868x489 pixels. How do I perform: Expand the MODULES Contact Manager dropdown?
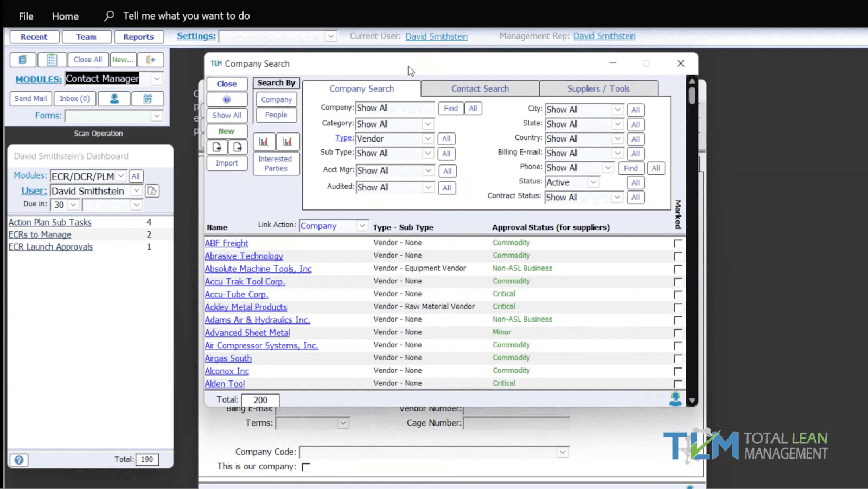pos(156,79)
